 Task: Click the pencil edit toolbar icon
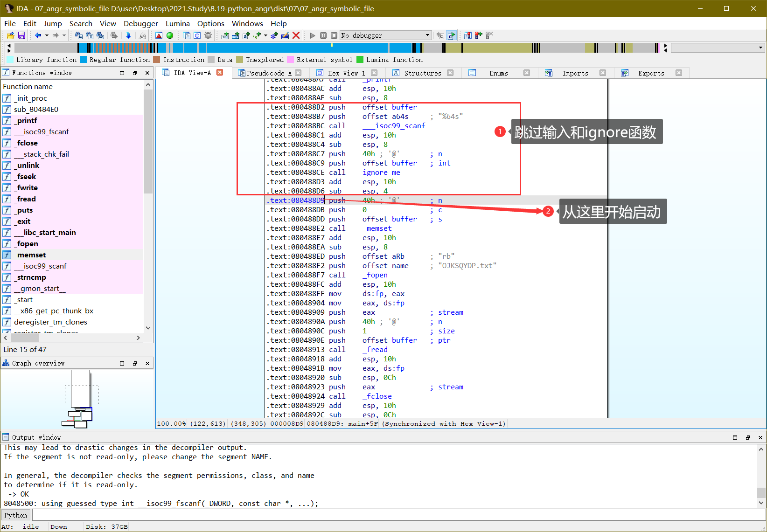[285, 35]
